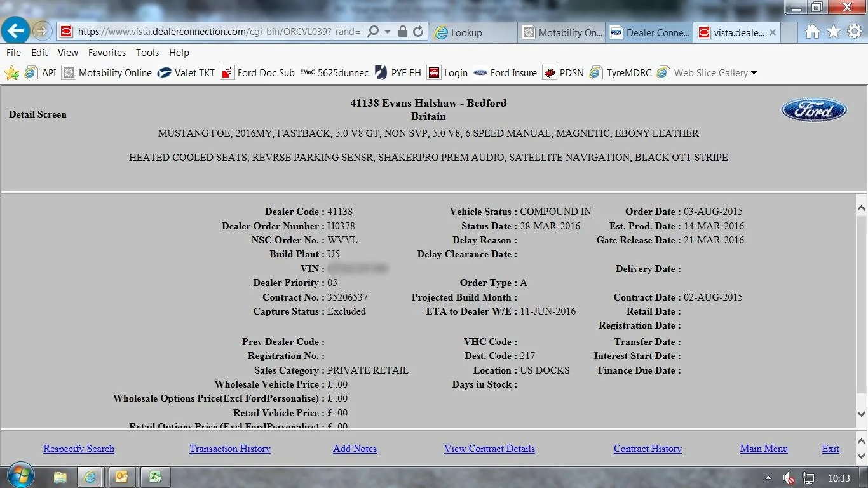Click the footer frame scroll down arrow
The height and width of the screenshot is (488, 868).
coord(862,456)
